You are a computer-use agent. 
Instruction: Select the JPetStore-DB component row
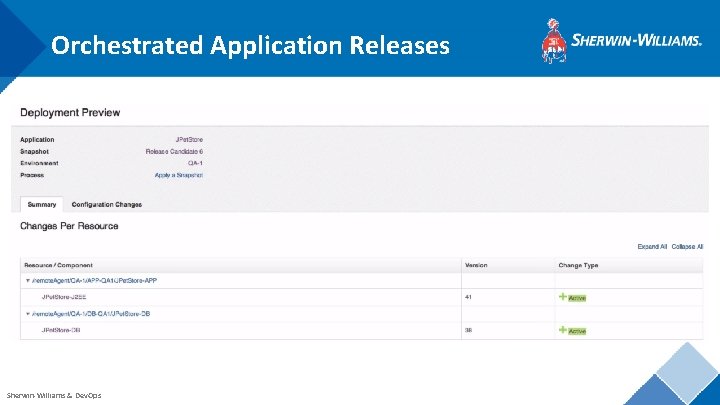coord(362,331)
